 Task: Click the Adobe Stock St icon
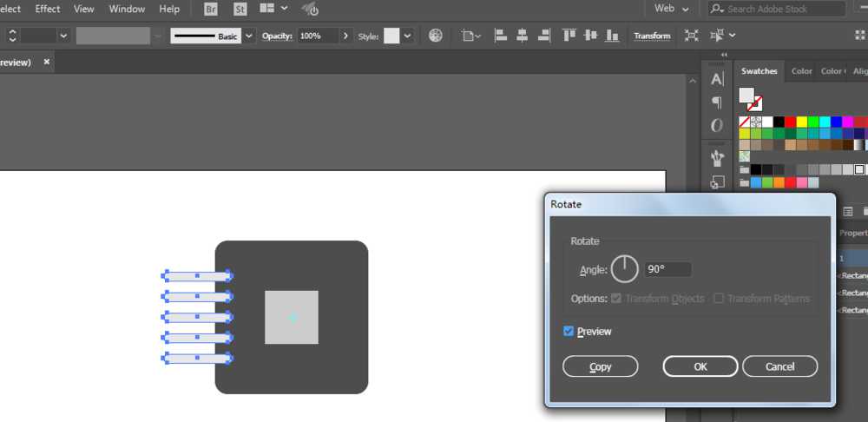[240, 9]
